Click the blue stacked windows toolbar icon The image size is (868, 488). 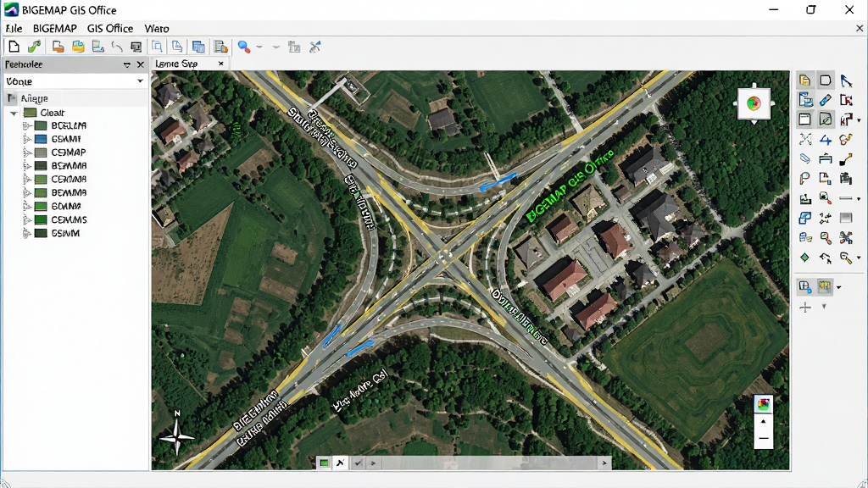click(198, 47)
